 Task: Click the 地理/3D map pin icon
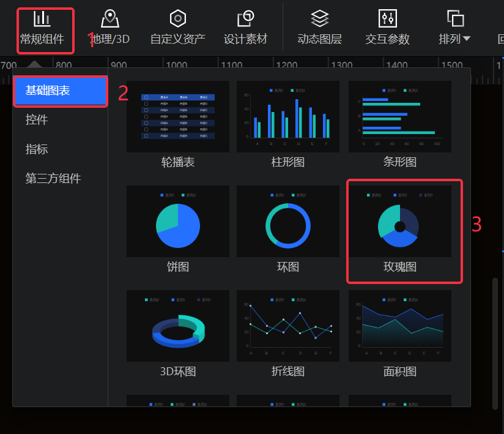(110, 18)
